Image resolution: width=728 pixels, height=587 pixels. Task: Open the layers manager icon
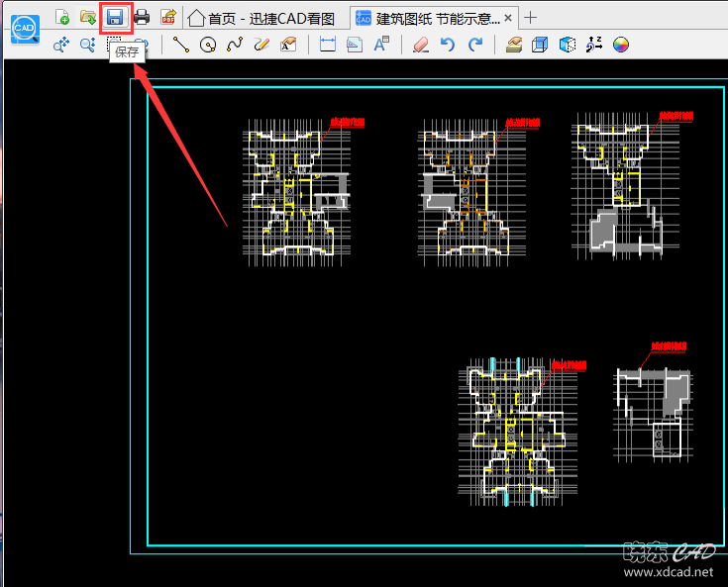click(x=514, y=45)
